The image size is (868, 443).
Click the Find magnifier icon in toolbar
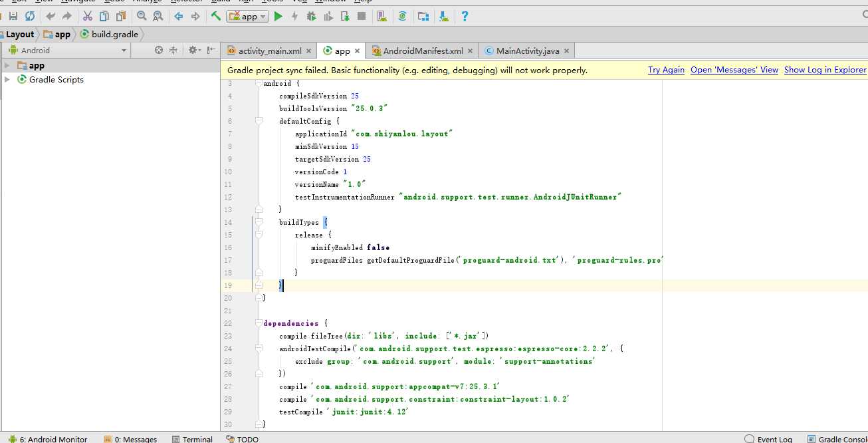(x=141, y=17)
